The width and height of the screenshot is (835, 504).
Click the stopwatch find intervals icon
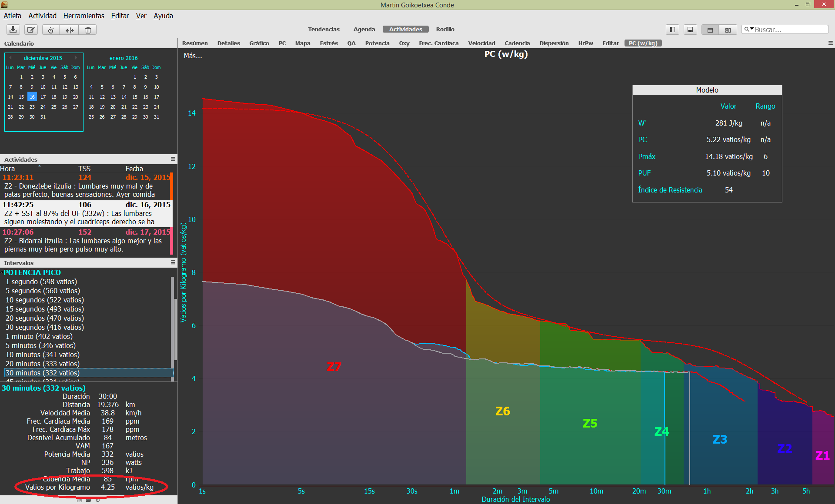coord(51,30)
